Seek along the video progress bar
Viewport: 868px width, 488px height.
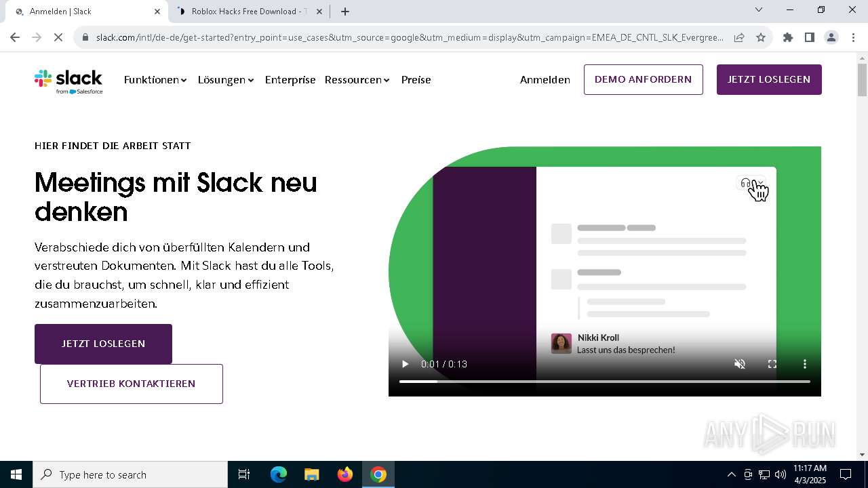[605, 382]
